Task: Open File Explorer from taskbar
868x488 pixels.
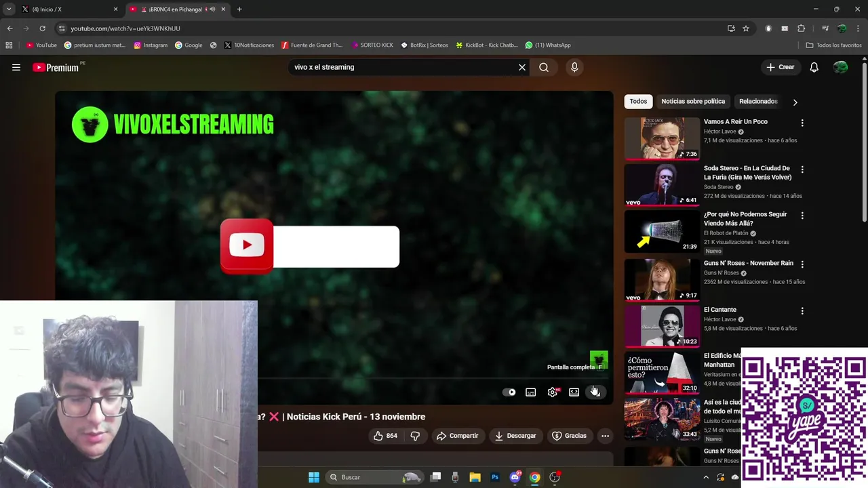Action: pyautogui.click(x=475, y=477)
